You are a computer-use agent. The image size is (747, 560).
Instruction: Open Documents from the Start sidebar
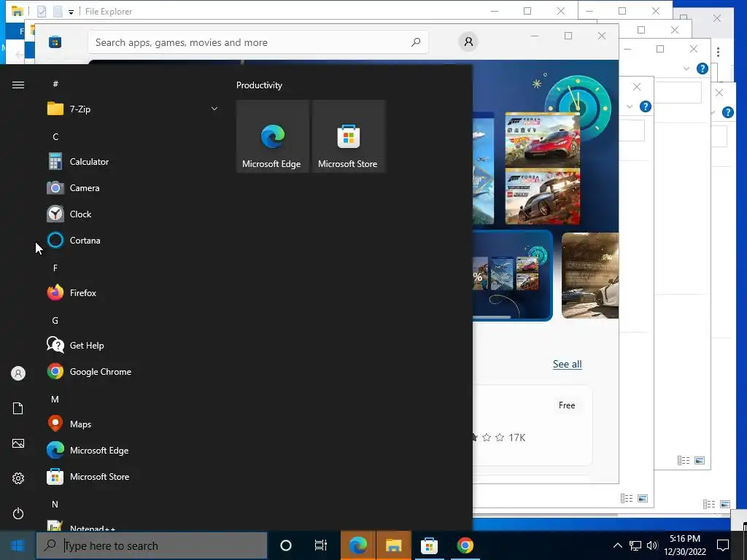tap(18, 408)
